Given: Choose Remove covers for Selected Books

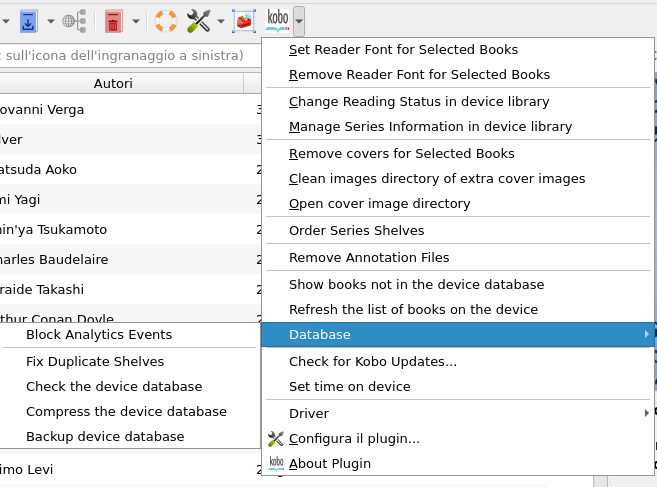Looking at the screenshot, I should pos(458,154).
